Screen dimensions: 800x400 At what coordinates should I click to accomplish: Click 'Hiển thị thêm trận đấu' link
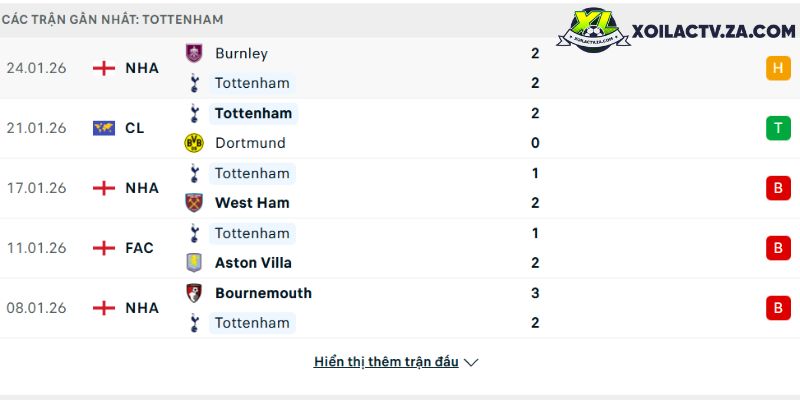click(x=386, y=362)
